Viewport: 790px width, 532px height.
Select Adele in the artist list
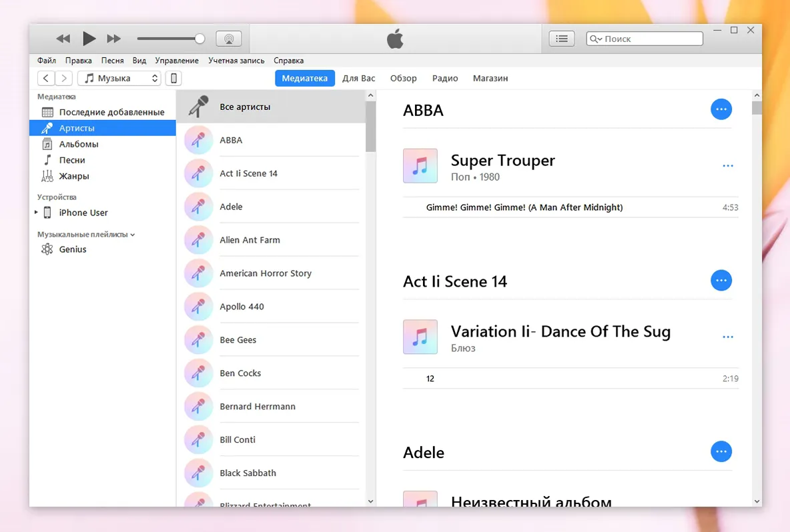click(271, 207)
